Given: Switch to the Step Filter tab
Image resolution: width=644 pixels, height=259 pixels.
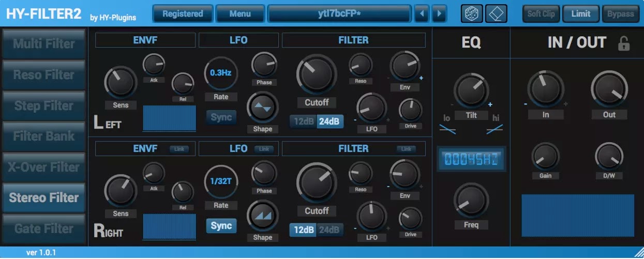Looking at the screenshot, I should click(x=44, y=105).
